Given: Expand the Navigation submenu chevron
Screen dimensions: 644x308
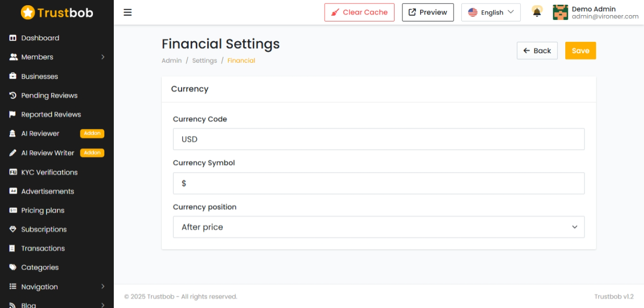Looking at the screenshot, I should pyautogui.click(x=103, y=287).
